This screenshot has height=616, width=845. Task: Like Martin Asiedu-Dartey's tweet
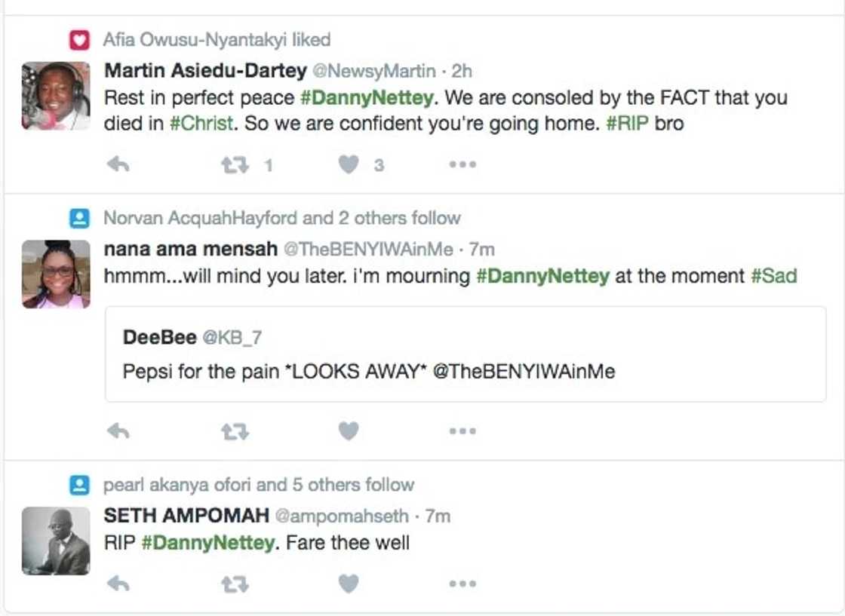pyautogui.click(x=348, y=164)
